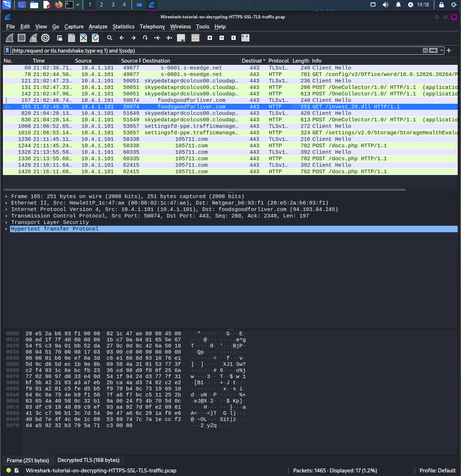Clear the display filter
Screen dimensions: 461x476
tap(425, 50)
